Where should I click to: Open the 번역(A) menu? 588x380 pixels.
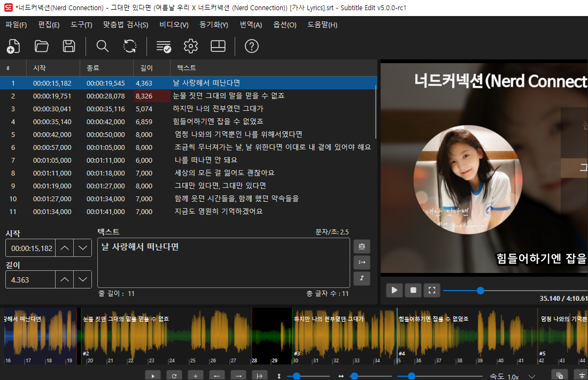(x=251, y=25)
